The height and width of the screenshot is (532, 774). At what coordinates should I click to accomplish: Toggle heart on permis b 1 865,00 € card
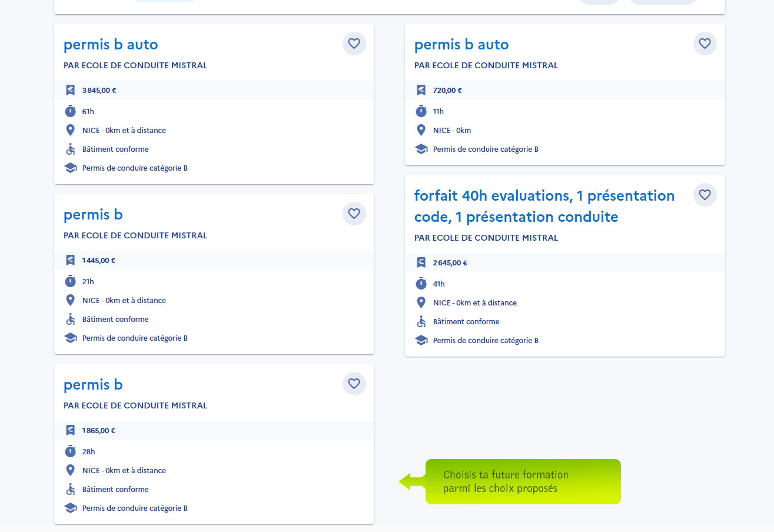[x=354, y=384]
